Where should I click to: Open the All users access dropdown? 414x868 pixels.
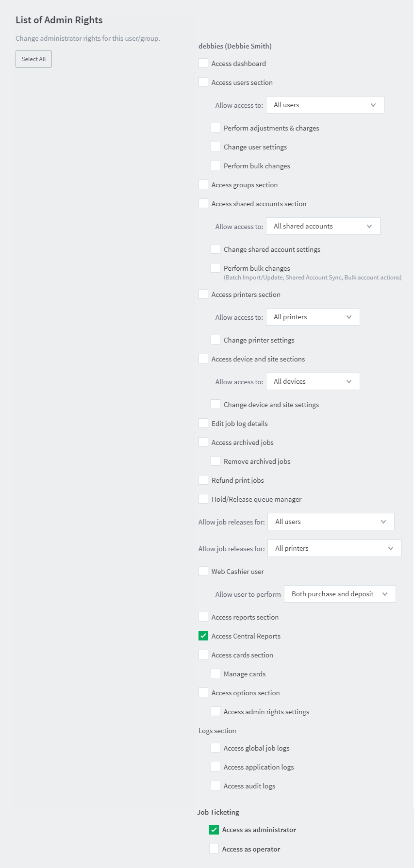pyautogui.click(x=325, y=105)
